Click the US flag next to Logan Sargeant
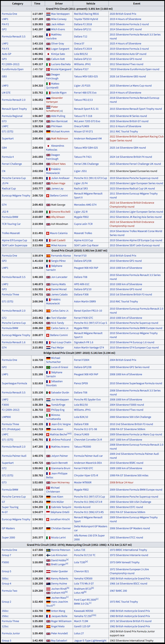 [x=48, y=49]
